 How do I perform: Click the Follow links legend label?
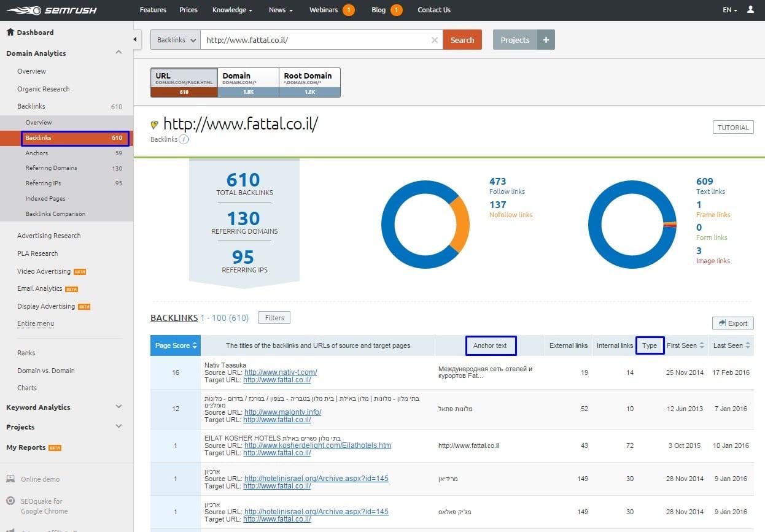tap(507, 191)
